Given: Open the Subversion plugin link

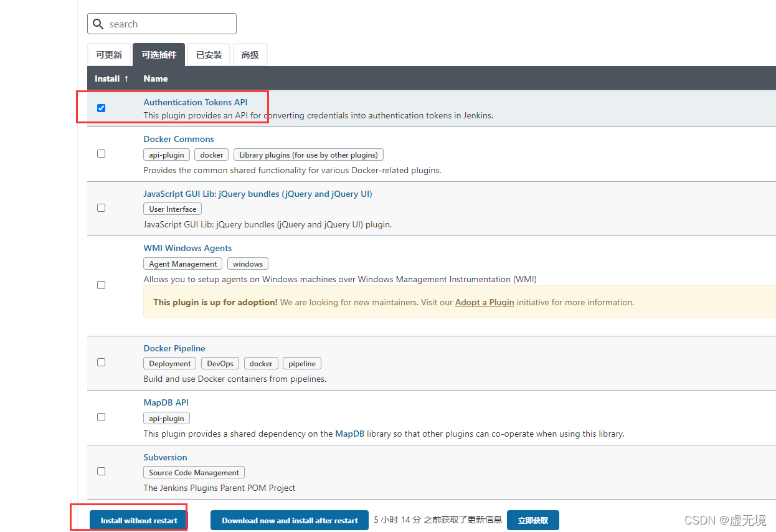Looking at the screenshot, I should click(165, 457).
